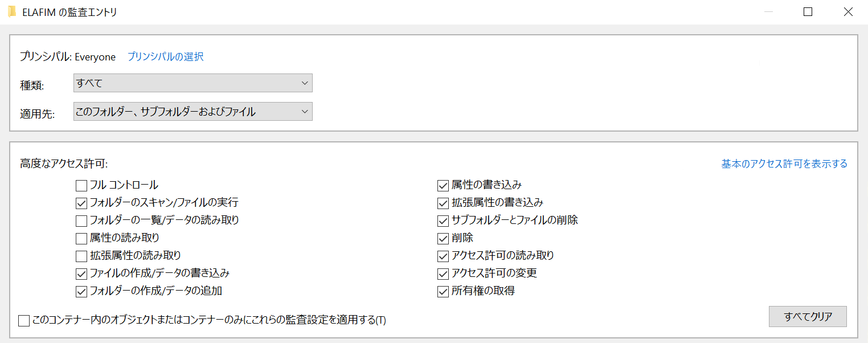Toggle off アクセス許可の変更 checkbox
Viewport: 868px width, 343px height.
click(x=443, y=273)
